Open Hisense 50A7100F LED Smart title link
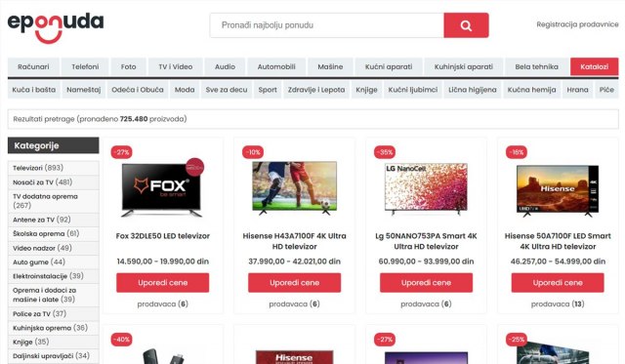This screenshot has height=364, width=625. (x=558, y=241)
